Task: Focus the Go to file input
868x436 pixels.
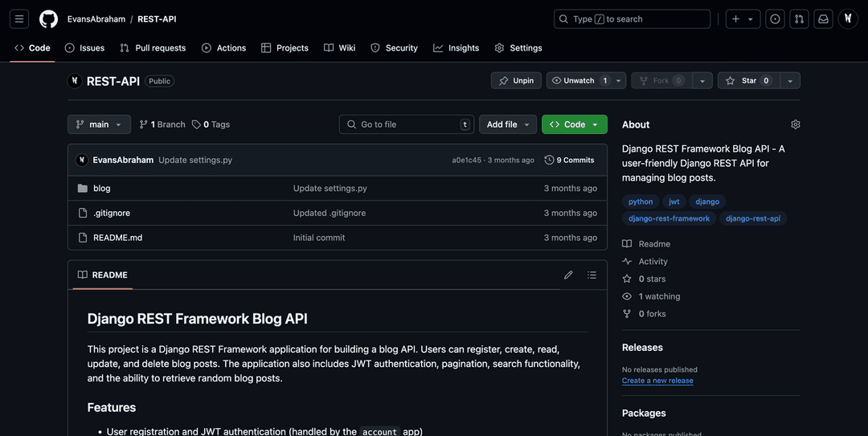Action: [x=407, y=124]
